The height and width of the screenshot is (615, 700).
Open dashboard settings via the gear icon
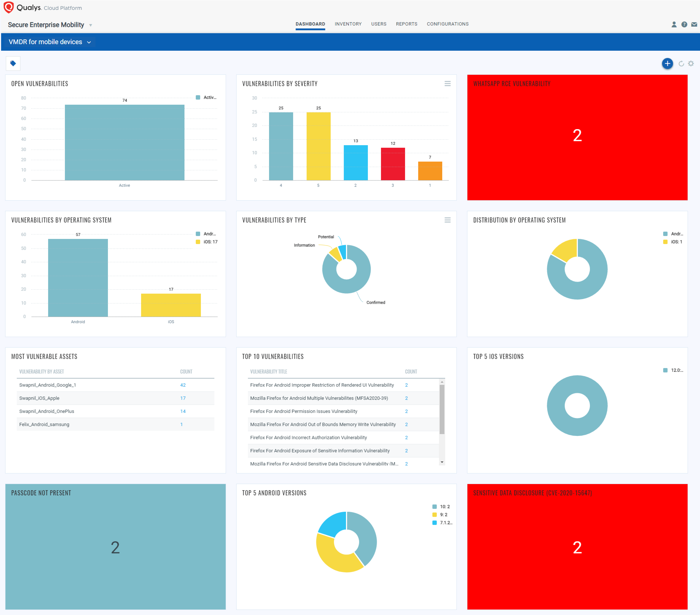pos(691,63)
